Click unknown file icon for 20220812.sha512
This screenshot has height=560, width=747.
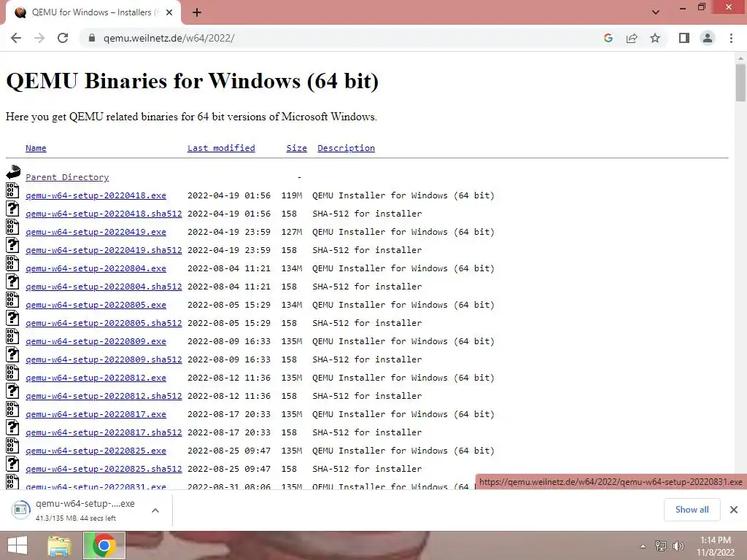pyautogui.click(x=12, y=392)
